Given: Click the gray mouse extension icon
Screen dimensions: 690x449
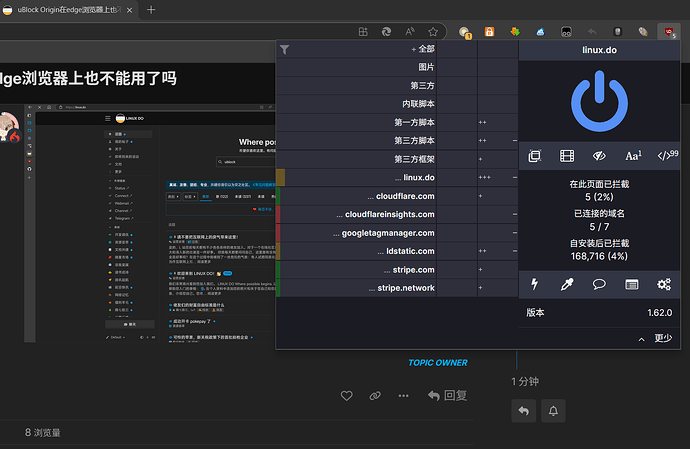Looking at the screenshot, I should 617,32.
